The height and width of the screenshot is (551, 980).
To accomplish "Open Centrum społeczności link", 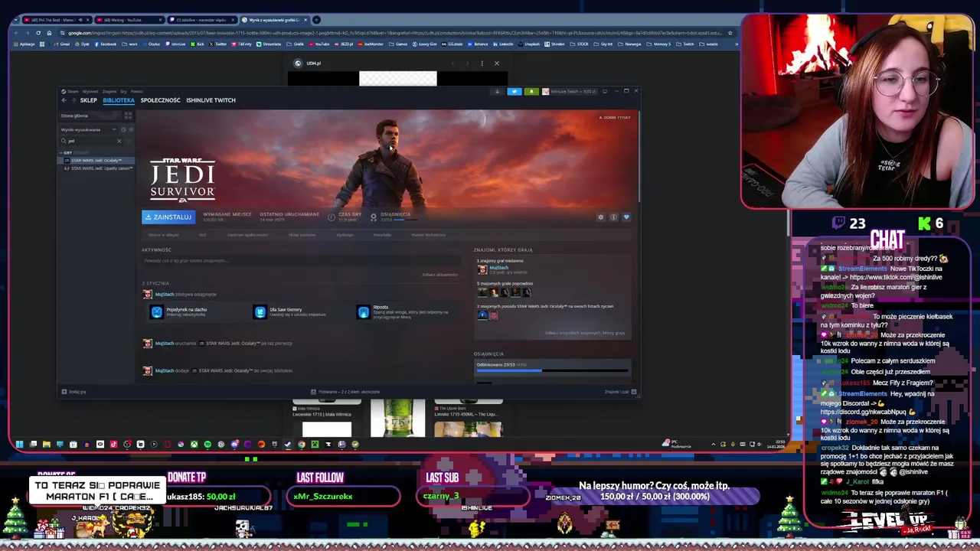I will (247, 235).
